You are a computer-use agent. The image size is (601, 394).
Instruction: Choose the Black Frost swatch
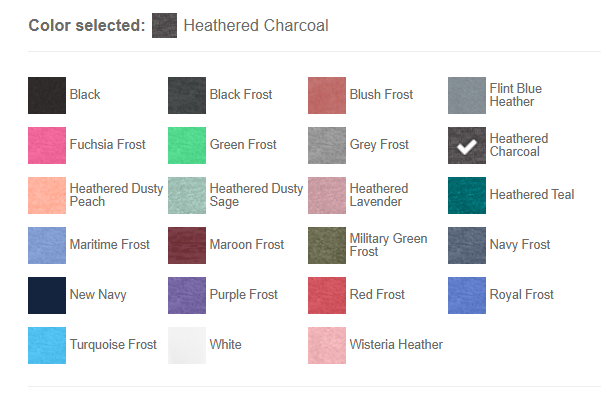pos(187,95)
